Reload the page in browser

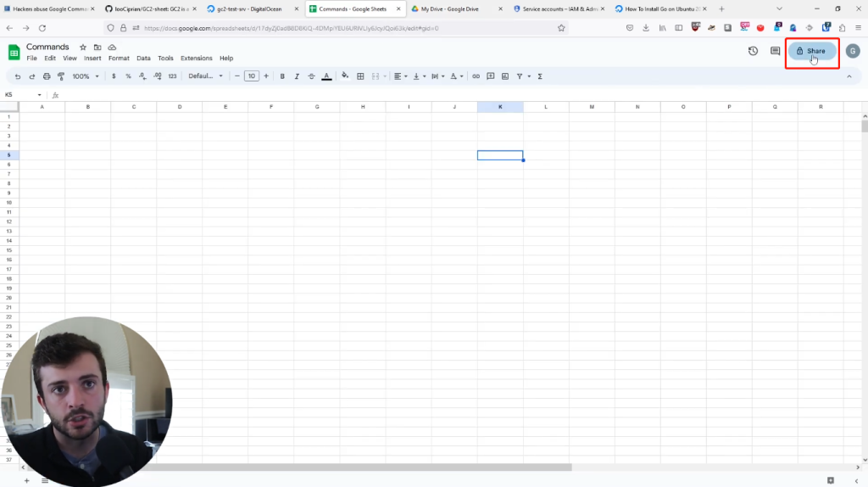coord(42,28)
